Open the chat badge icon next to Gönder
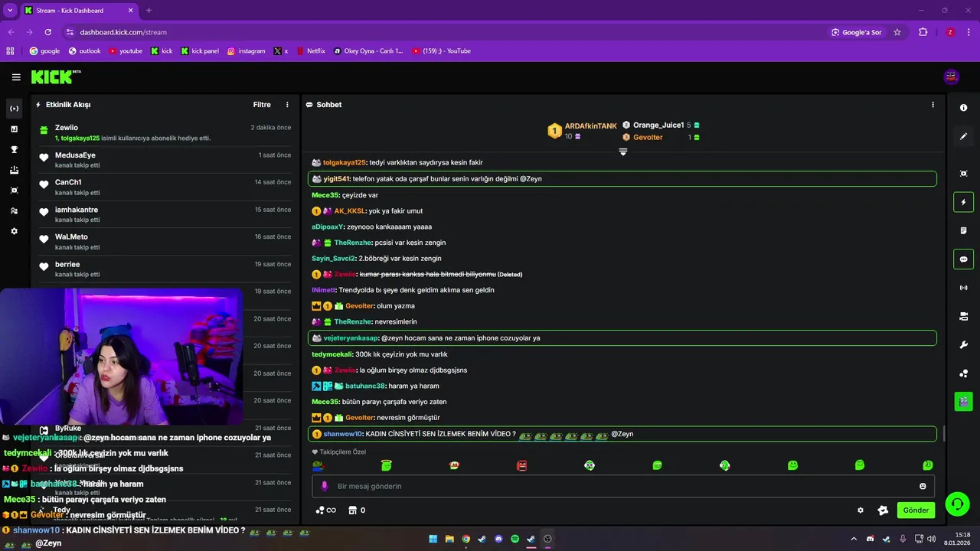The image size is (980, 551). [x=883, y=510]
